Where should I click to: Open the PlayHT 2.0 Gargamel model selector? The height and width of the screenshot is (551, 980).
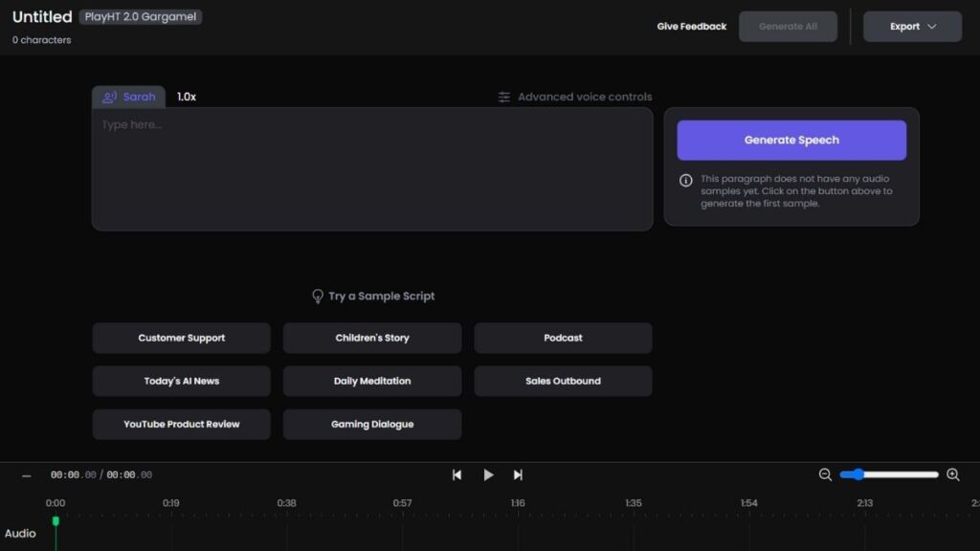click(x=141, y=16)
